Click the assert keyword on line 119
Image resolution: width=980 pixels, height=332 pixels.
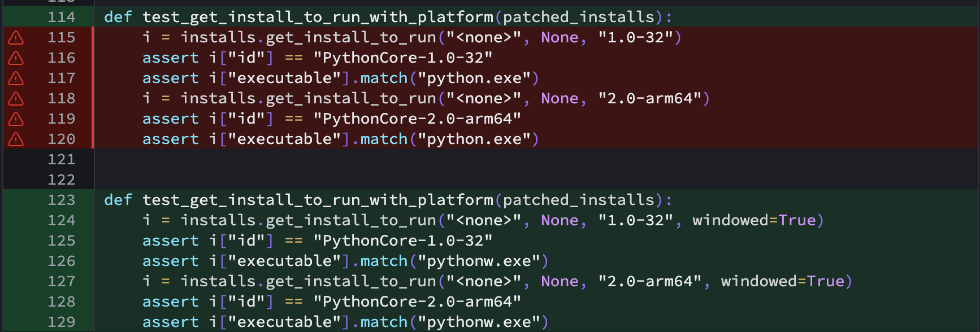[x=171, y=119]
